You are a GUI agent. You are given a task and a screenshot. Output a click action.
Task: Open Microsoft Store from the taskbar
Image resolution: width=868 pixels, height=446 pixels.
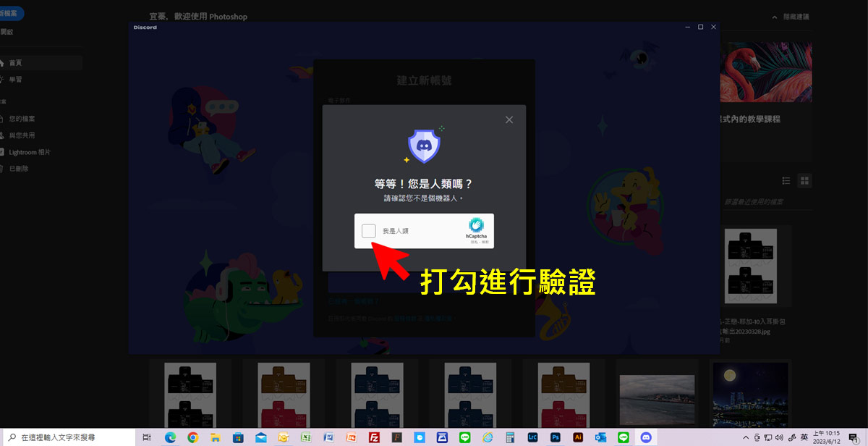tap(237, 437)
